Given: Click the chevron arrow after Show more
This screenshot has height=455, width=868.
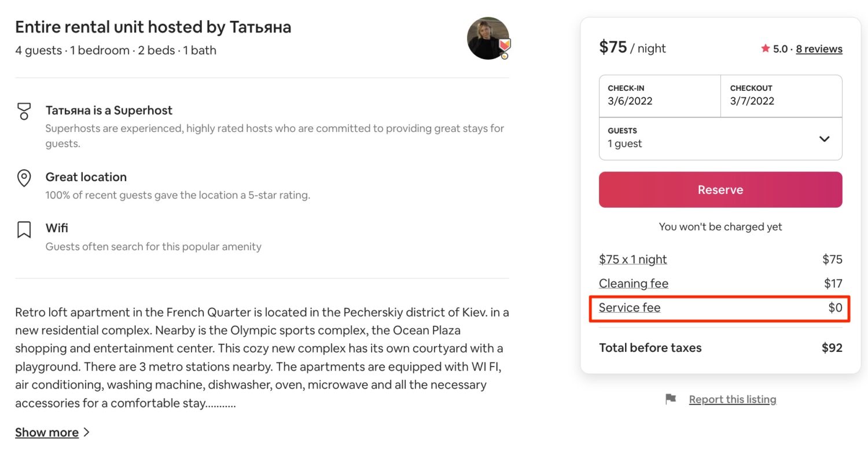Looking at the screenshot, I should (x=87, y=432).
